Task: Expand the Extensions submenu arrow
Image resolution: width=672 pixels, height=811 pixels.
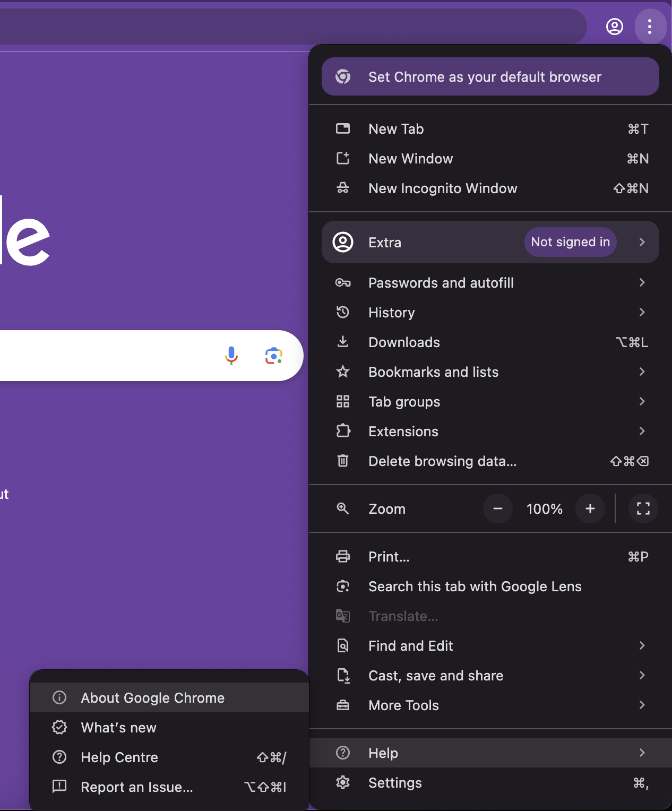Action: (642, 431)
